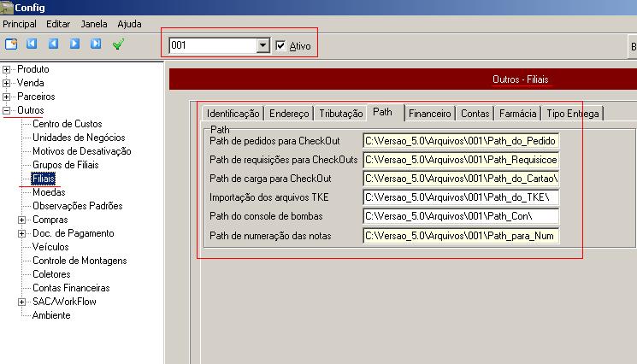Click the Path de requisições para CheckOuts field

point(461,160)
